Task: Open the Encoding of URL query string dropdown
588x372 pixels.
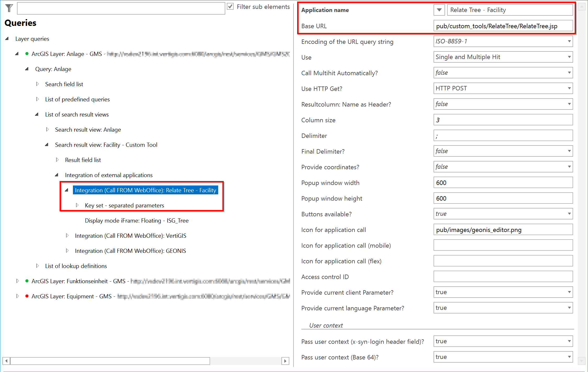Action: click(x=569, y=42)
